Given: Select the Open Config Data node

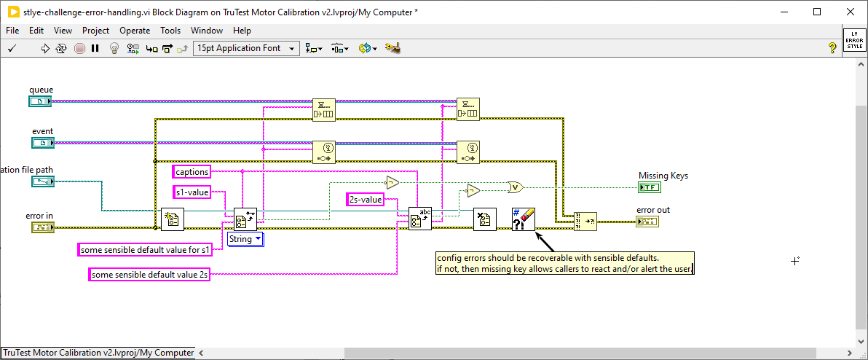Looking at the screenshot, I should click(x=172, y=219).
